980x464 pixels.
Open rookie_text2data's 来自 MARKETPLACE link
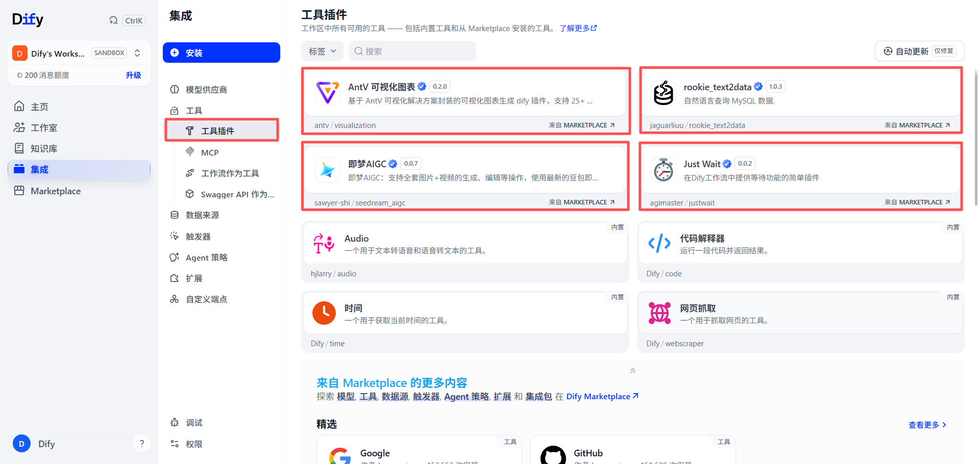tap(917, 125)
